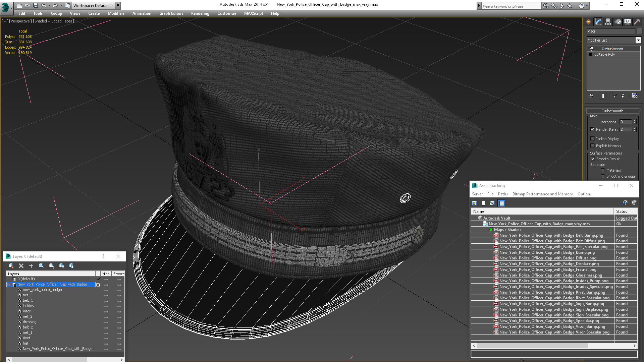Image resolution: width=644 pixels, height=362 pixels.
Task: Click Hide/Unhide All Layers icon
Action: tap(61, 266)
